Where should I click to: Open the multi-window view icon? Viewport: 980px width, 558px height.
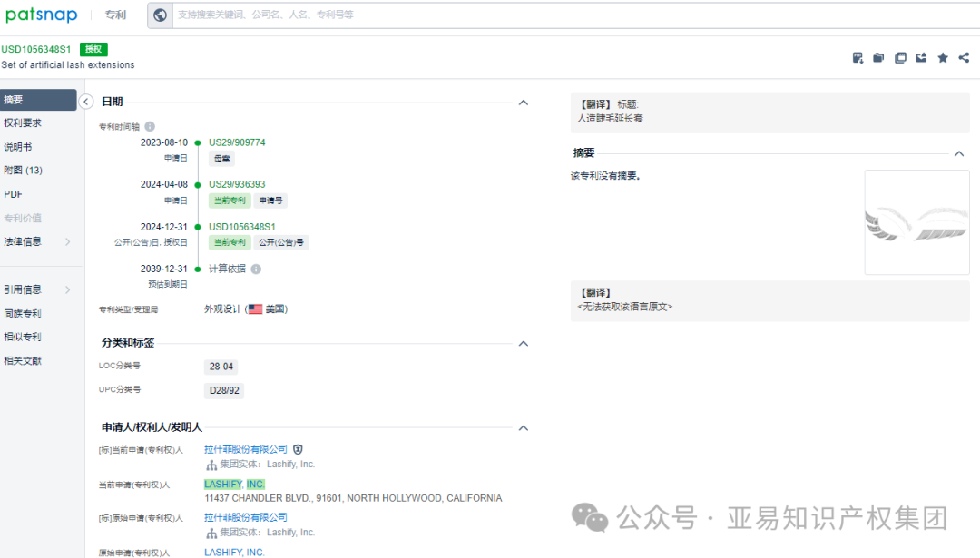(x=900, y=57)
